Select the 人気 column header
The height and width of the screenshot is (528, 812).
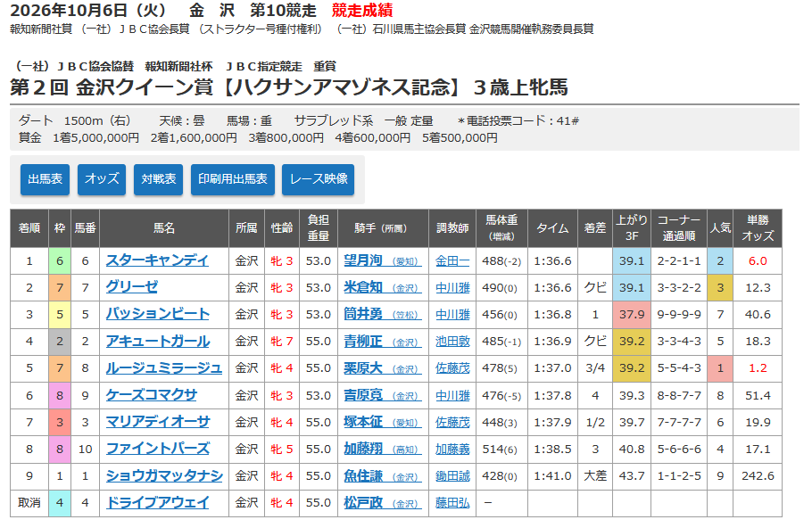click(720, 228)
